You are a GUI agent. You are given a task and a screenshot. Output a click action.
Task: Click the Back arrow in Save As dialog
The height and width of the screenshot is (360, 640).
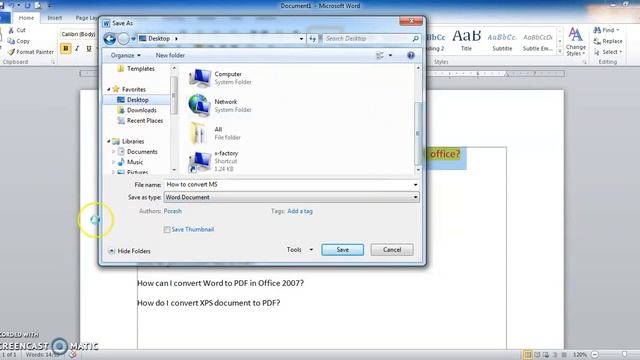[110, 38]
